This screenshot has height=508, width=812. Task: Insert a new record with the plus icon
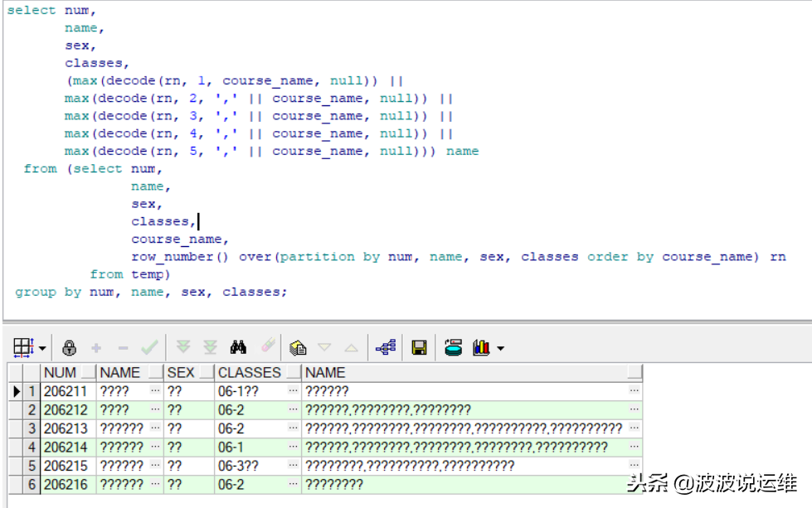97,347
